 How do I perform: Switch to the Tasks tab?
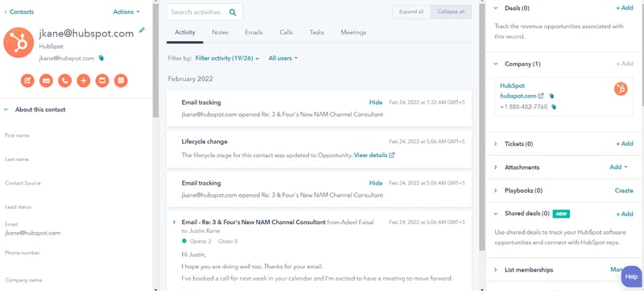(316, 32)
